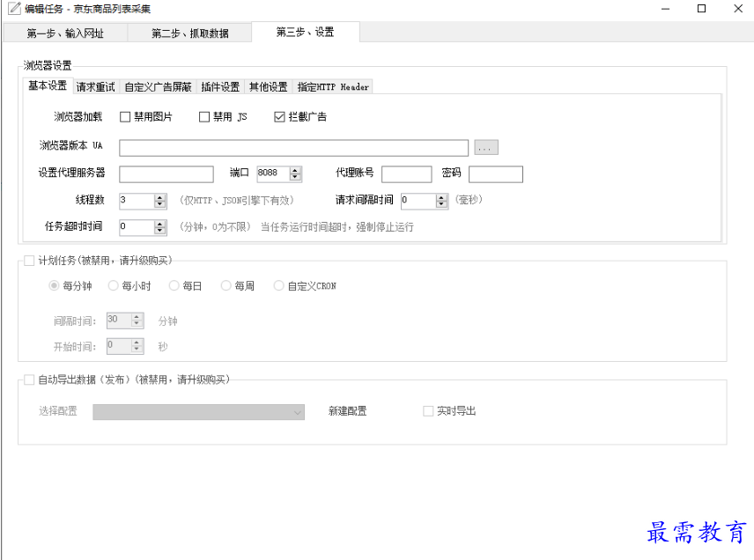Click the 密码 input field
Screen dimensions: 754x560
point(496,174)
